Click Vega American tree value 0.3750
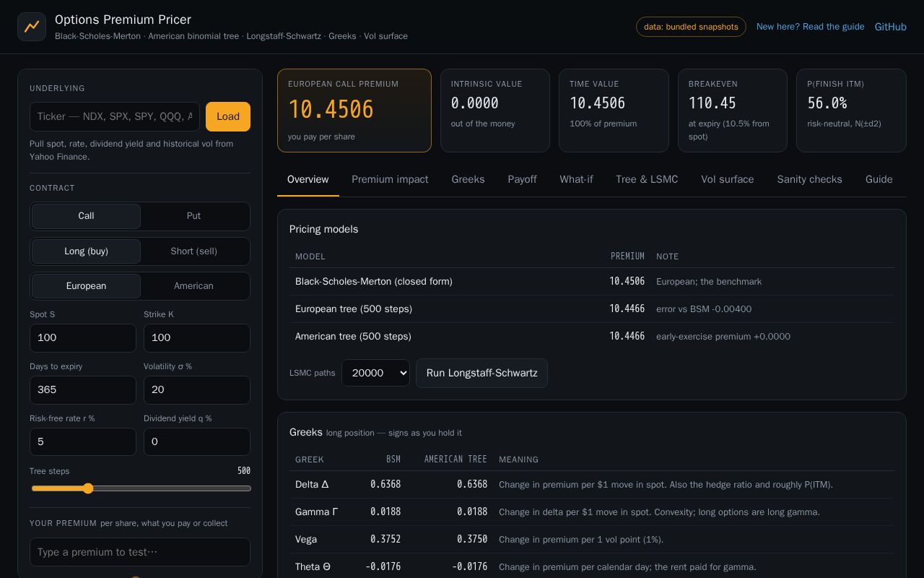This screenshot has height=578, width=924. pos(472,540)
